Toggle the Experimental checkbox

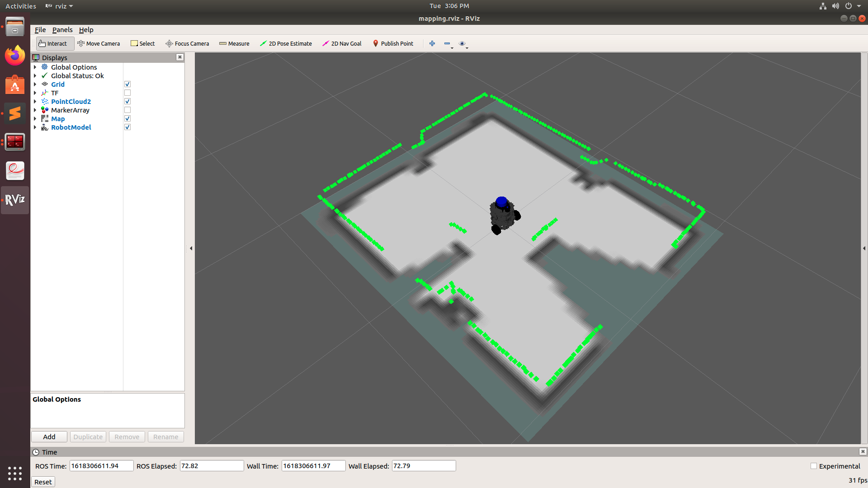click(x=814, y=466)
